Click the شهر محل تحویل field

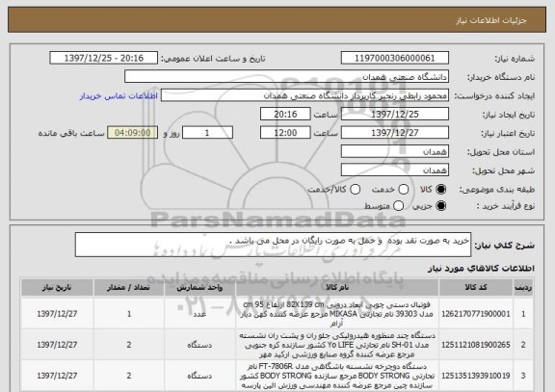point(395,170)
